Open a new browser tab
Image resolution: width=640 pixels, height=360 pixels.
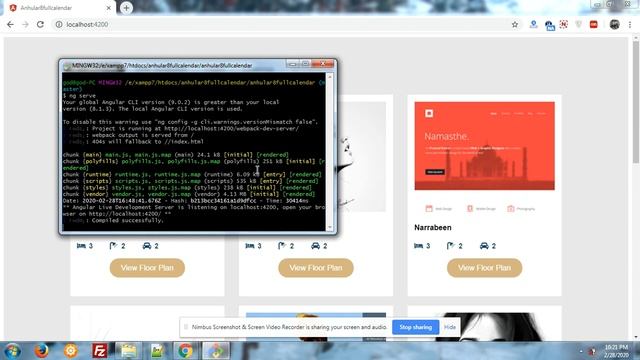pyautogui.click(x=126, y=8)
